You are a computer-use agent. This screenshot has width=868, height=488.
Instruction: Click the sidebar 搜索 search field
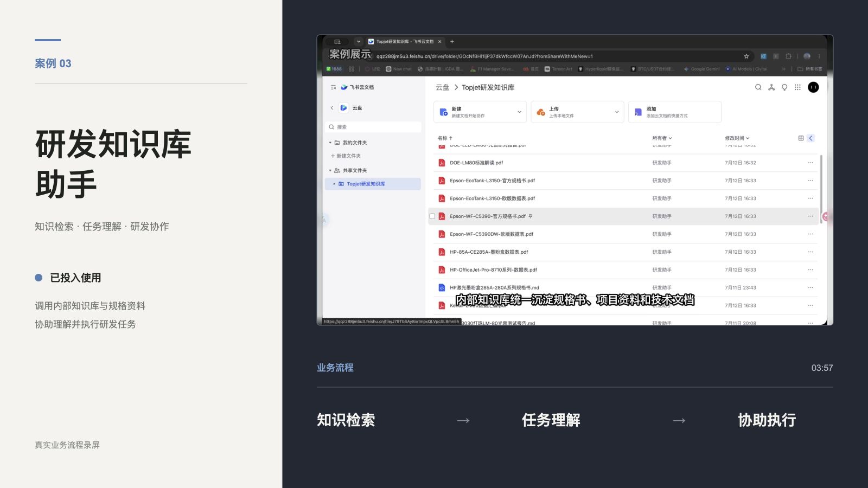coord(373,127)
